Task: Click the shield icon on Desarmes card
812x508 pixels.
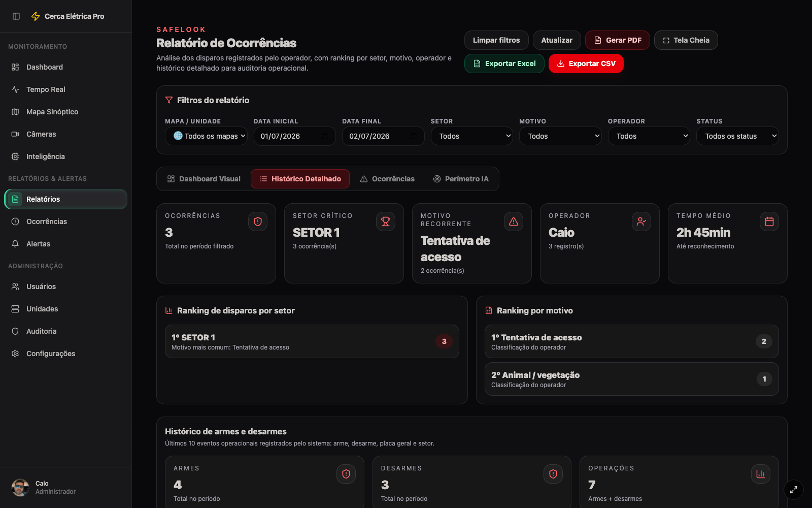Action: (x=553, y=474)
